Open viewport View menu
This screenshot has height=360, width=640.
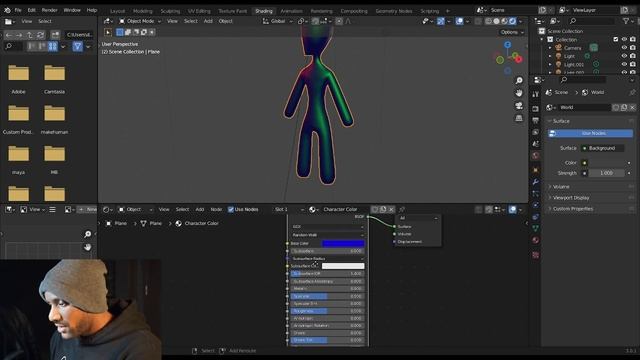[x=172, y=21]
